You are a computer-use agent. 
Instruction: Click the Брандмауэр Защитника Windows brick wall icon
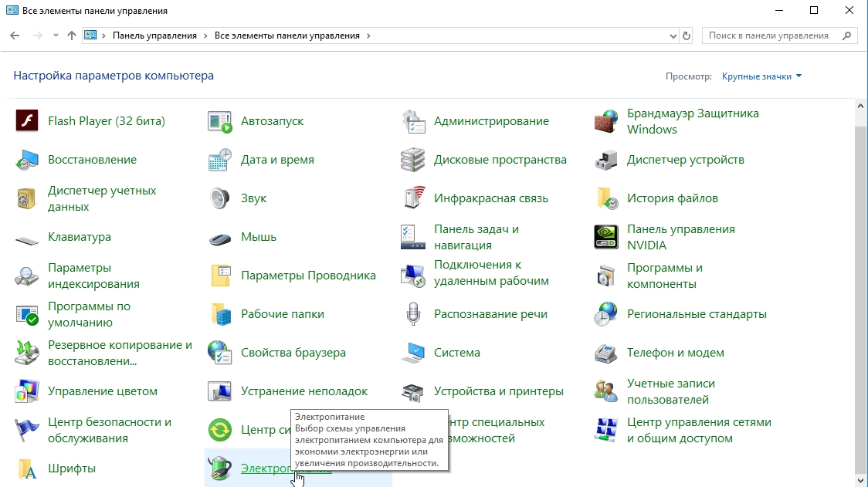coord(605,120)
